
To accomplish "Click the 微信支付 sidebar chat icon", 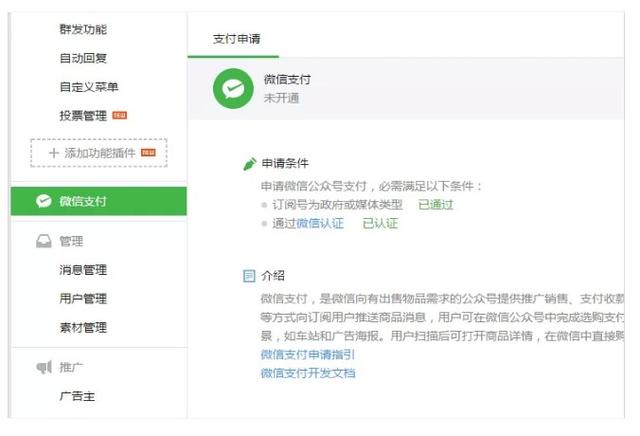I will (43, 201).
